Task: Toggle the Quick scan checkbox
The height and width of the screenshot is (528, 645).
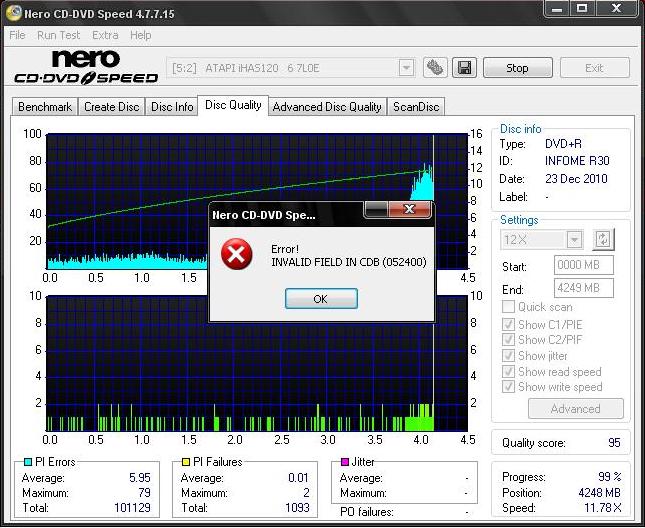Action: tap(509, 308)
